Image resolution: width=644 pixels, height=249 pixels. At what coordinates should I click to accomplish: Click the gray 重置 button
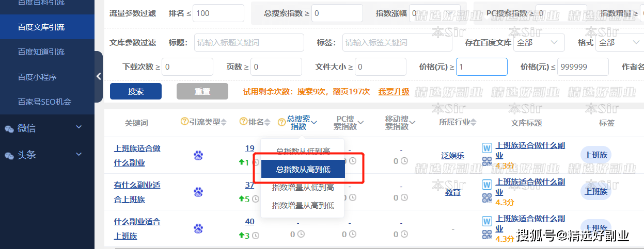pos(202,91)
